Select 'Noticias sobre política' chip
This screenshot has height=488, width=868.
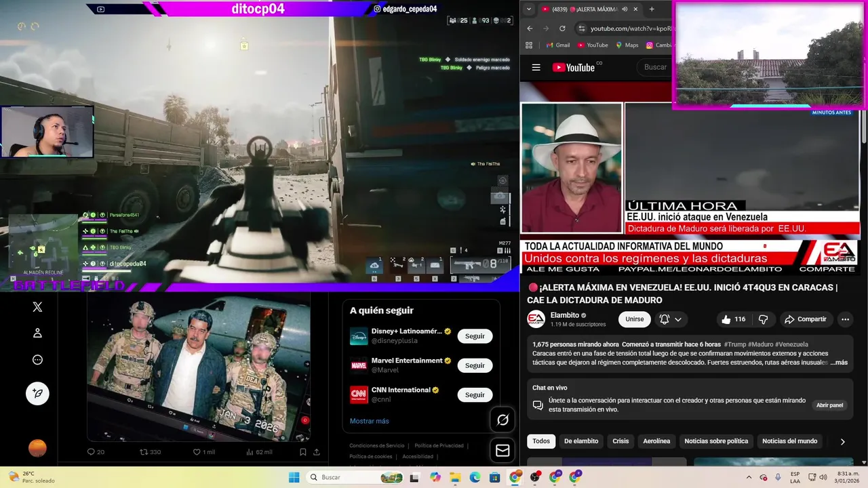(x=716, y=441)
